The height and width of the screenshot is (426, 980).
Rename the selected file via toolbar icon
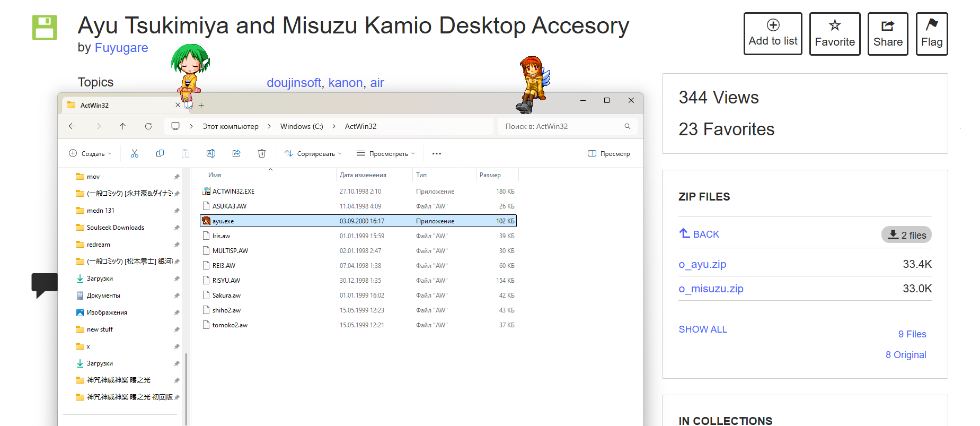click(211, 153)
